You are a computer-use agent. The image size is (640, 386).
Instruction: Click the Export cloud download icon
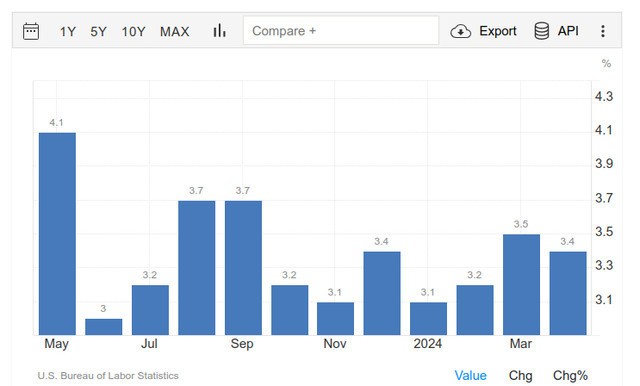click(x=460, y=31)
